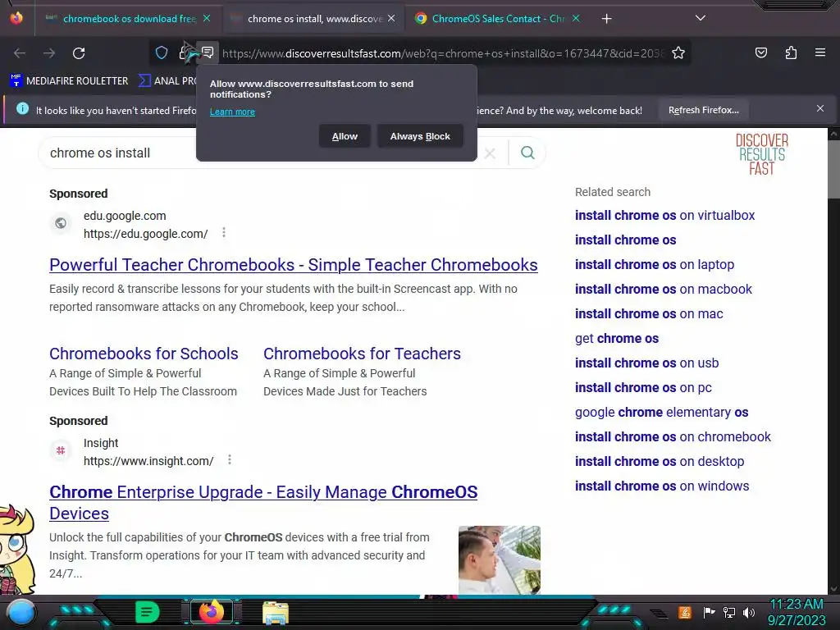Click Refresh Firefox button
840x630 pixels.
pyautogui.click(x=703, y=110)
